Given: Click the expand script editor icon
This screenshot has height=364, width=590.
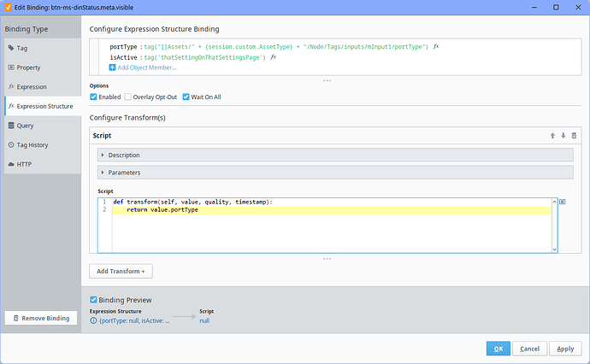Looking at the screenshot, I should click(562, 202).
